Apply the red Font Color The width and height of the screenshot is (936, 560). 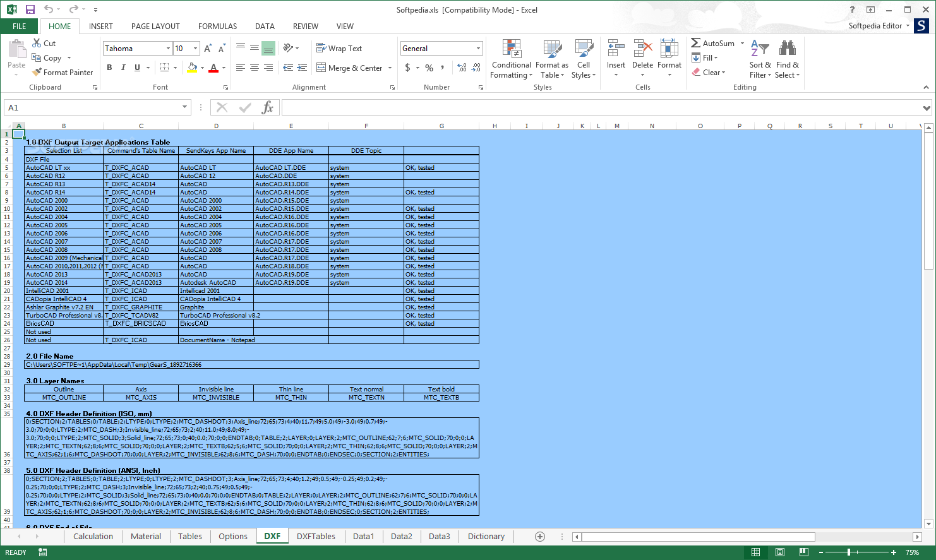click(213, 68)
